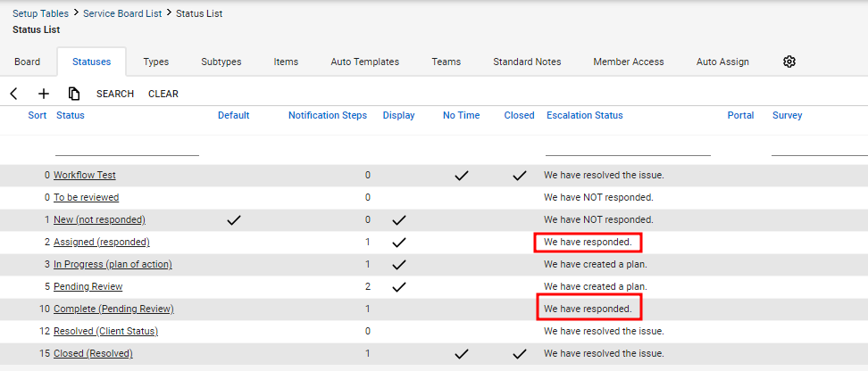868x371 pixels.
Task: Go to the Member Access tab
Action: tap(629, 62)
